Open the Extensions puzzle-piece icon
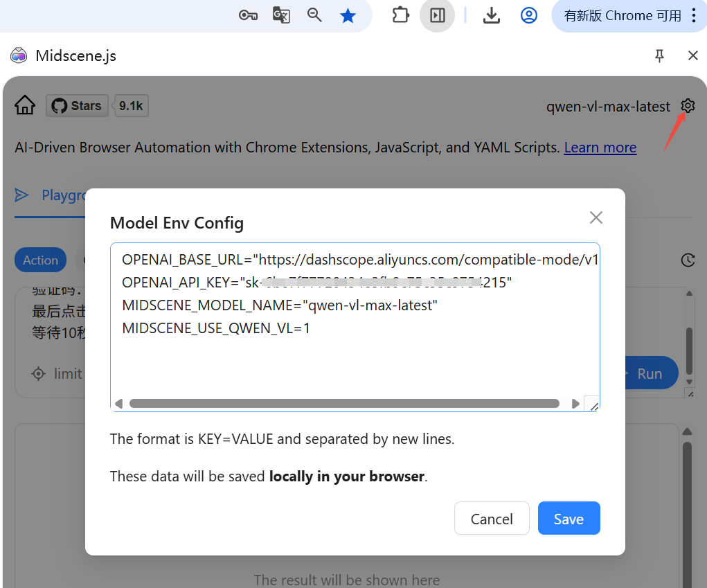The width and height of the screenshot is (707, 588). (x=400, y=15)
